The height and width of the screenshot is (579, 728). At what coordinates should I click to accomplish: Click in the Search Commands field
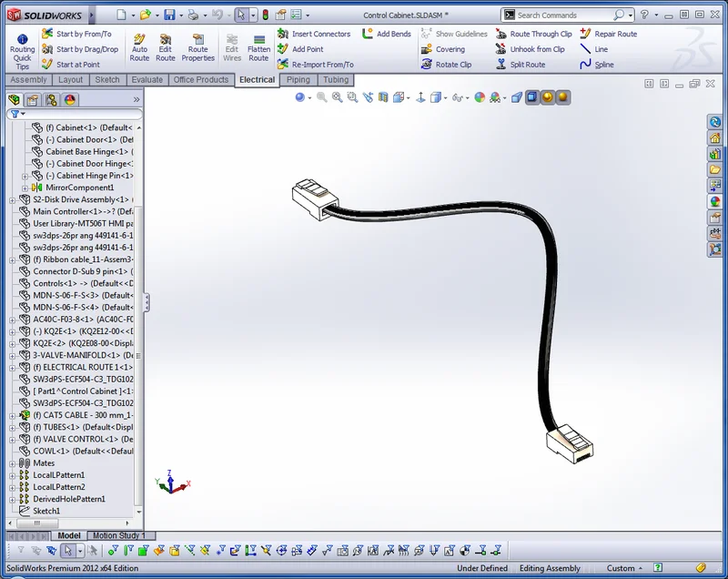click(564, 15)
